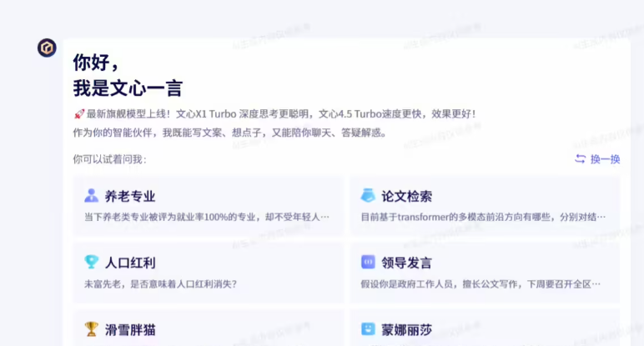Image resolution: width=644 pixels, height=346 pixels.
Task: Pick the 蒙娜丽莎 suggestion title
Action: [x=406, y=329]
